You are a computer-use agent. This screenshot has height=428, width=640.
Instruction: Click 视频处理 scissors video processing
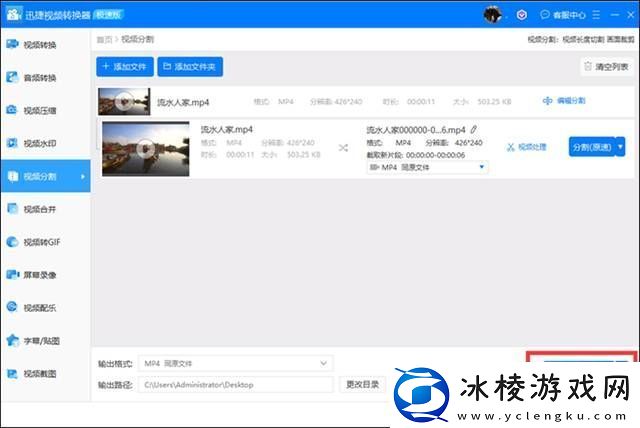point(527,147)
